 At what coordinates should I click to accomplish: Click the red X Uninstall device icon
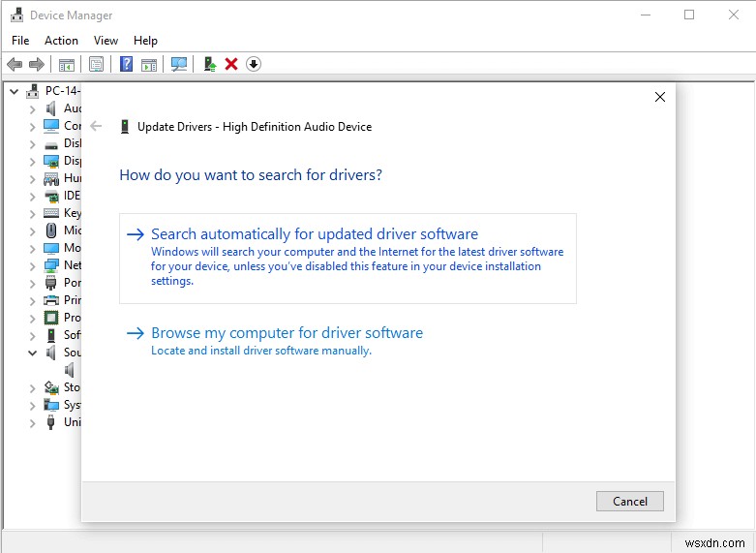click(x=231, y=64)
